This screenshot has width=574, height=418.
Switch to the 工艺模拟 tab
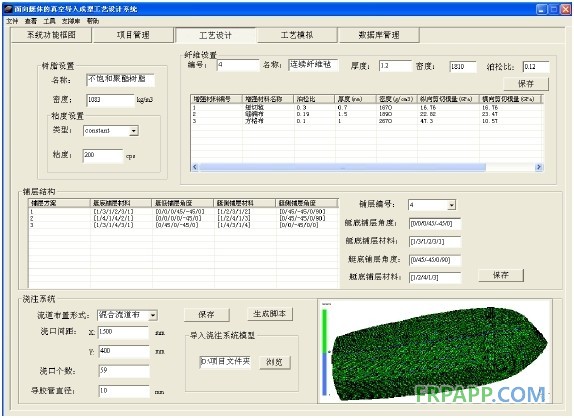tap(297, 35)
